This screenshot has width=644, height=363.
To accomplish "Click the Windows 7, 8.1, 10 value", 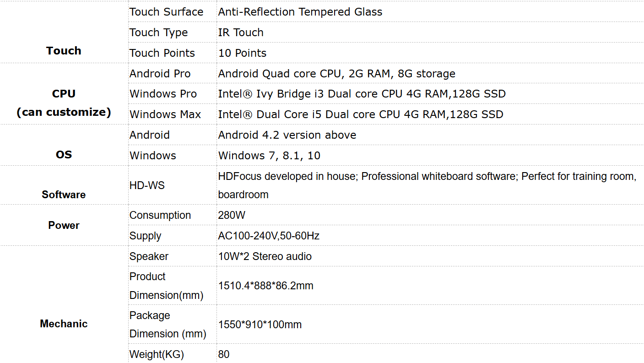I will [269, 156].
